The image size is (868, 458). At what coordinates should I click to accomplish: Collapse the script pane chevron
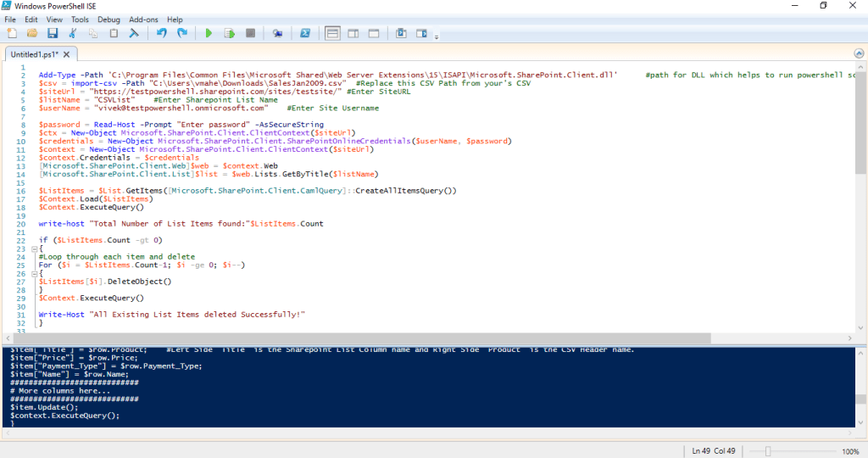[859, 53]
